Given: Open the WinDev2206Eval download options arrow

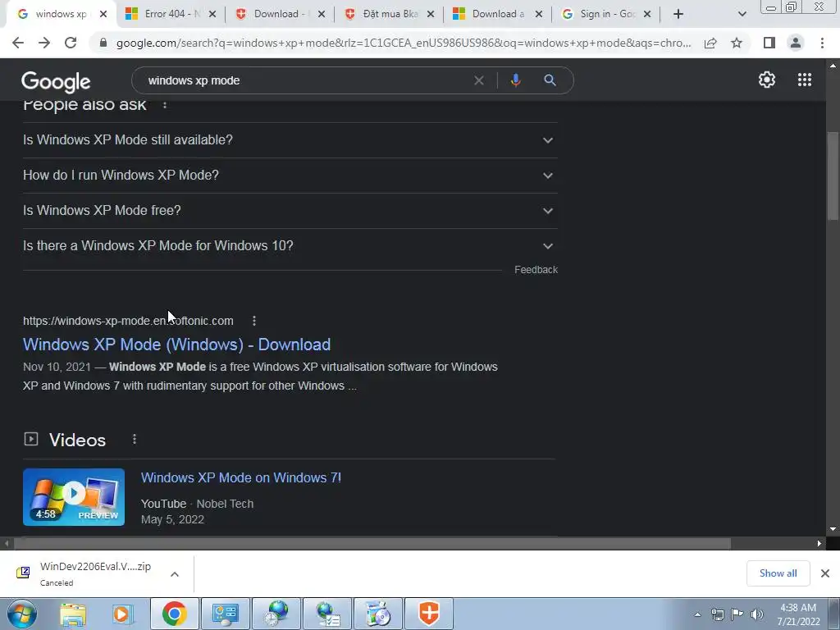Looking at the screenshot, I should pos(175,573).
